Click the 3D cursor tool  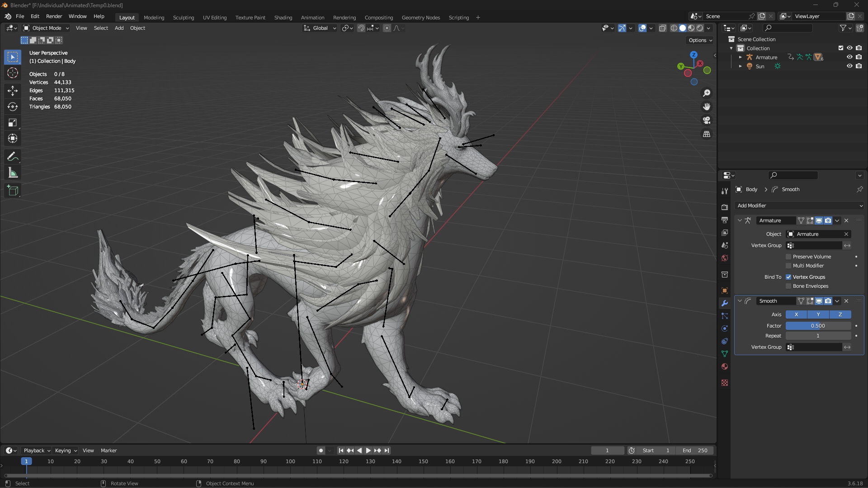tap(13, 73)
